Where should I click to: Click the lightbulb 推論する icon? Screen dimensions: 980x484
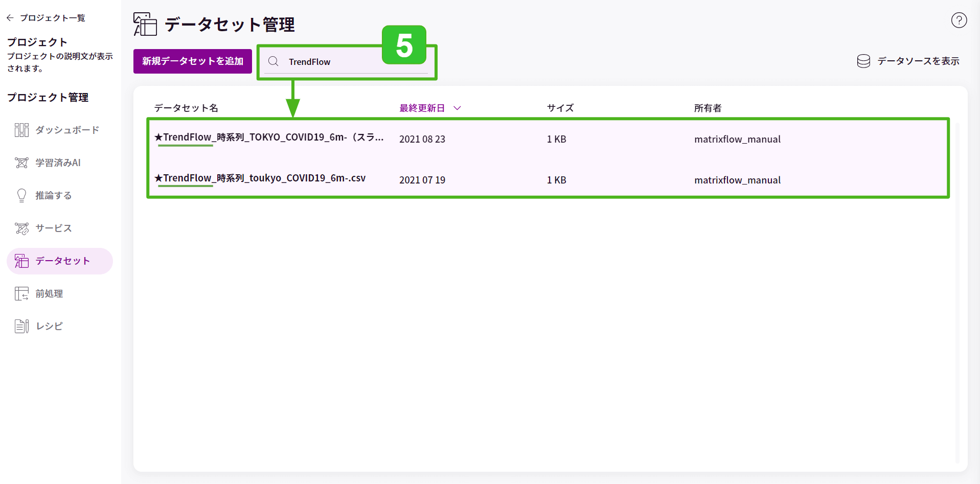coord(21,195)
